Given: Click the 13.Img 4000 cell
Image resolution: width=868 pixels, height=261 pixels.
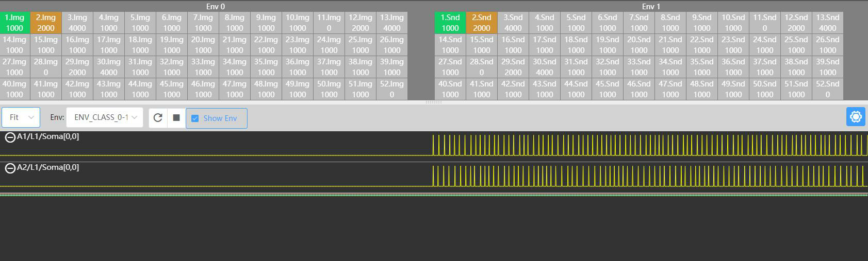Looking at the screenshot, I should (391, 23).
